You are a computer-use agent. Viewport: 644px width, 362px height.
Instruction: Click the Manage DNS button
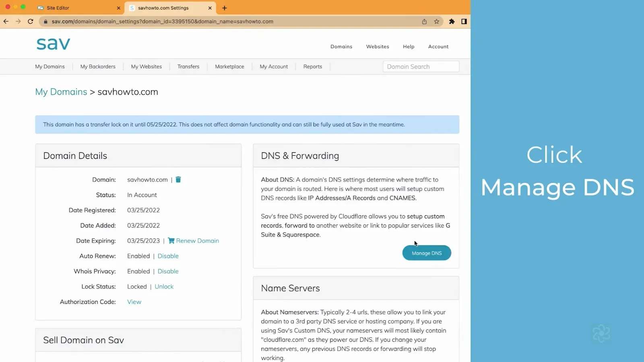pyautogui.click(x=427, y=253)
